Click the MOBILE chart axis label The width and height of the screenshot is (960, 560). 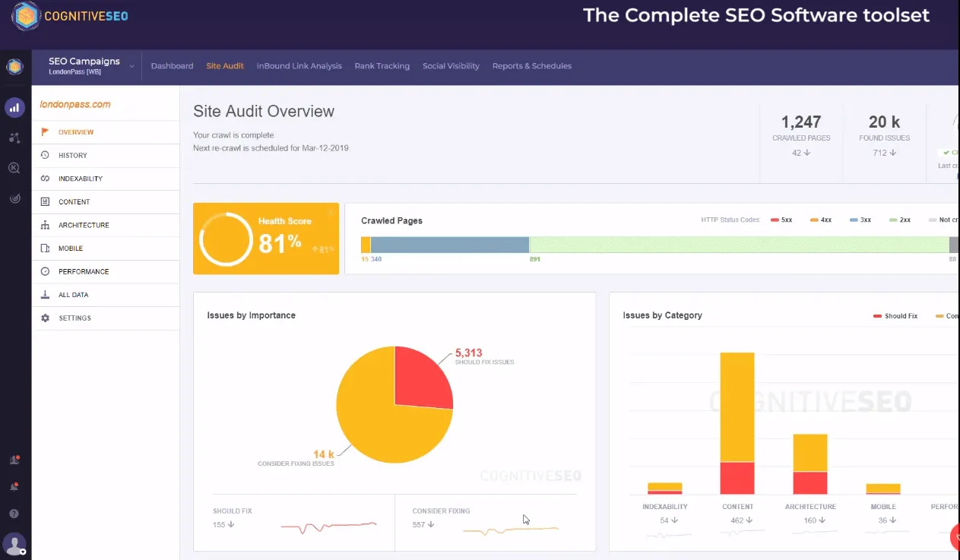pos(883,507)
